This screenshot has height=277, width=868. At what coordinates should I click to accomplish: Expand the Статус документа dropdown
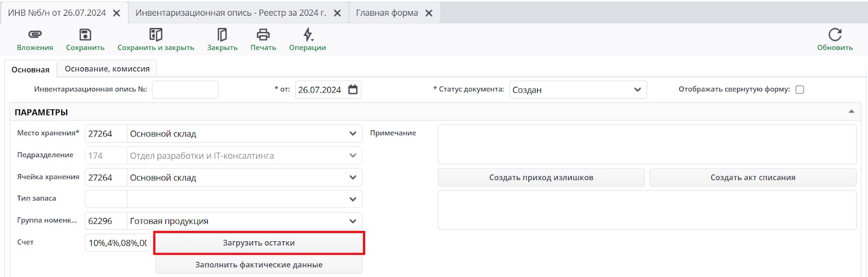click(x=637, y=89)
